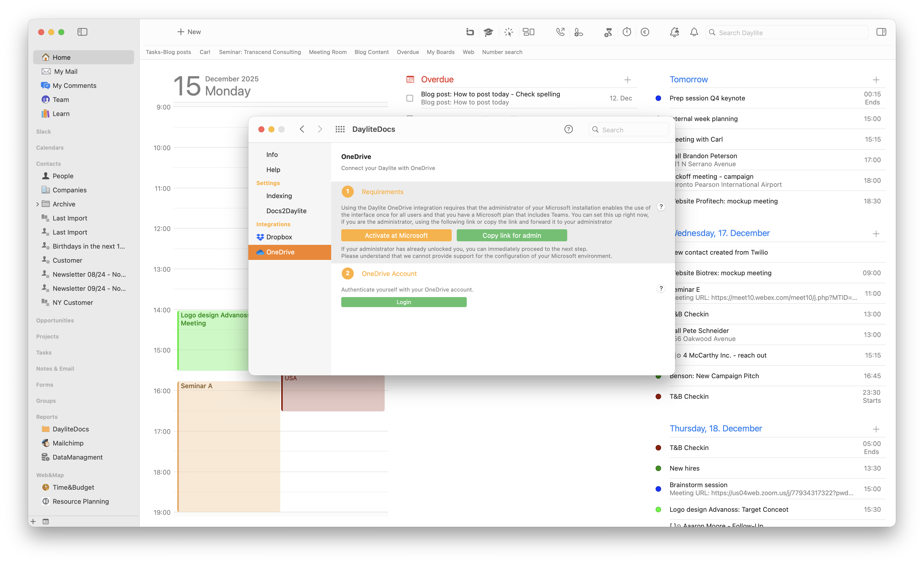The image size is (924, 564).
Task: Select My Mail in the sidebar
Action: coord(83,71)
